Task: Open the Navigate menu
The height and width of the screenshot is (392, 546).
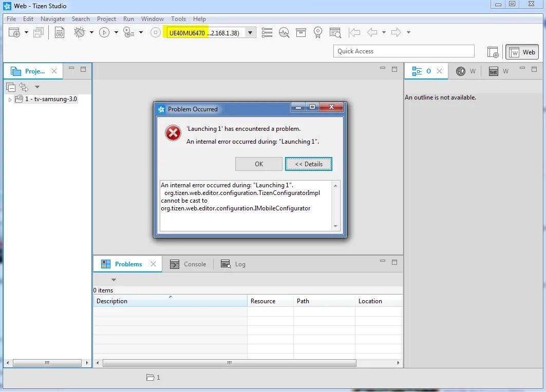Action: tap(52, 19)
